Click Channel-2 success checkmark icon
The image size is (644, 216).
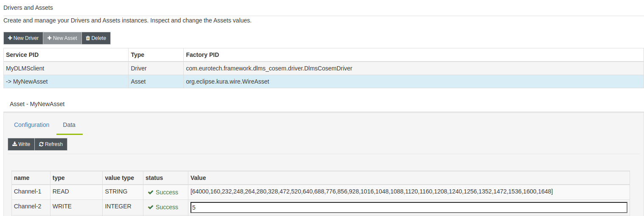pyautogui.click(x=151, y=207)
